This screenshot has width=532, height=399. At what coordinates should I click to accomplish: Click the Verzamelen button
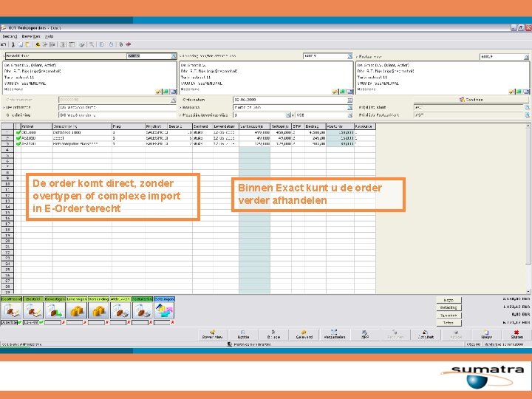[335, 335]
